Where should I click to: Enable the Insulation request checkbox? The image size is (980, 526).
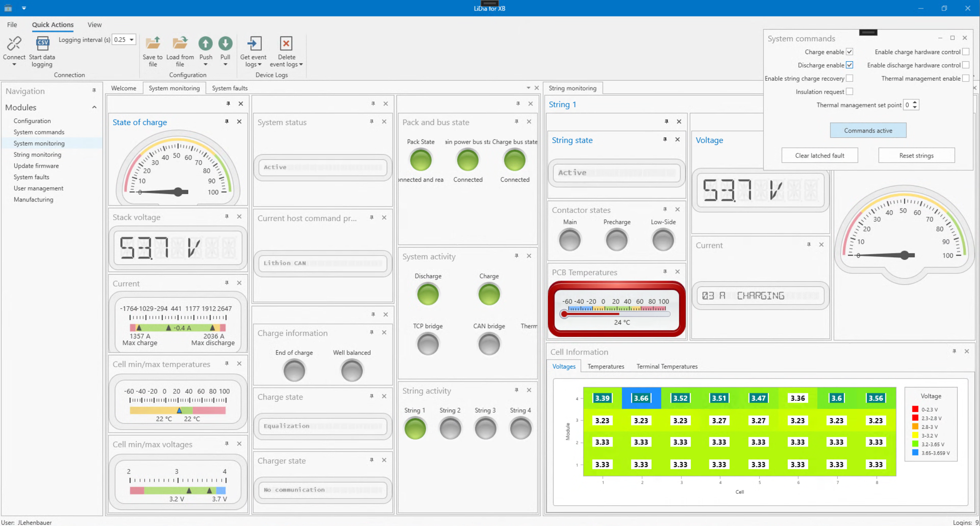[x=850, y=92]
